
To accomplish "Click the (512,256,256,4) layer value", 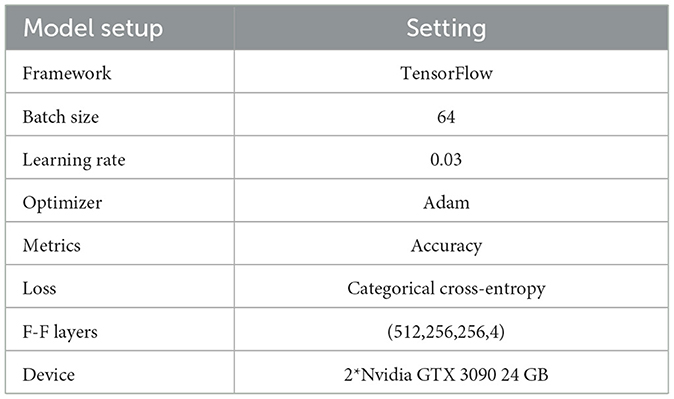I will [446, 332].
